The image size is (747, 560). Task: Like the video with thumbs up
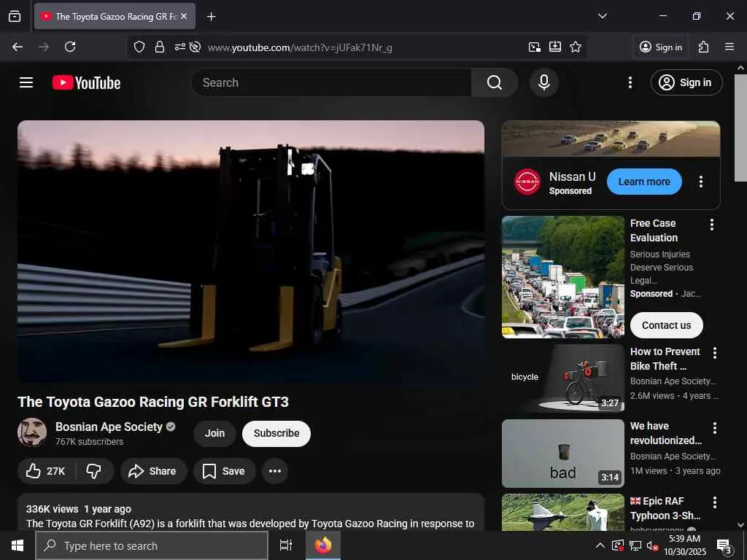click(46, 471)
